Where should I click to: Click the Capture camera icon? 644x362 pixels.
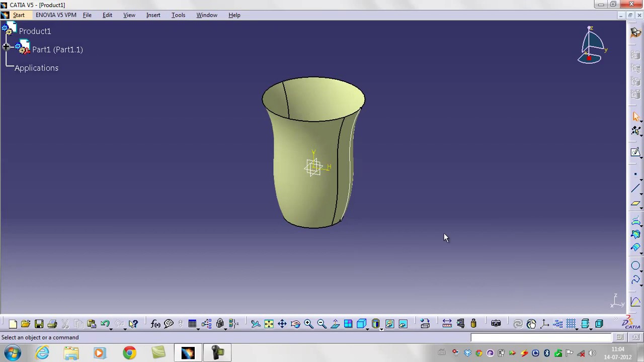point(496,324)
